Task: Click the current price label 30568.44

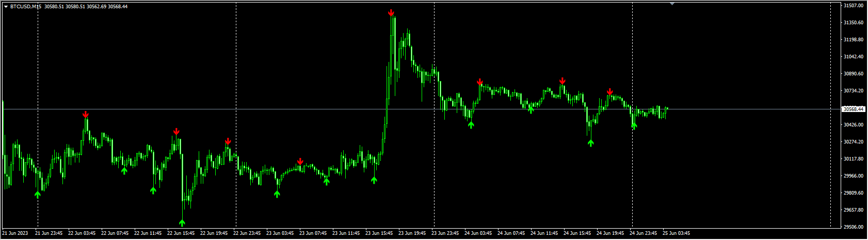Action: [853, 109]
